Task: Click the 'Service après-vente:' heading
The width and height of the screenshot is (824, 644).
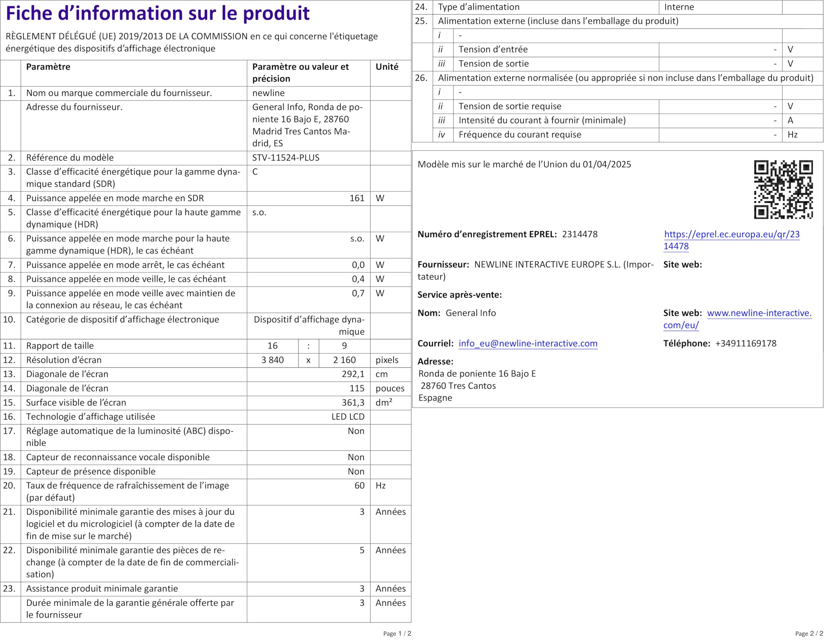Action: 460,295
